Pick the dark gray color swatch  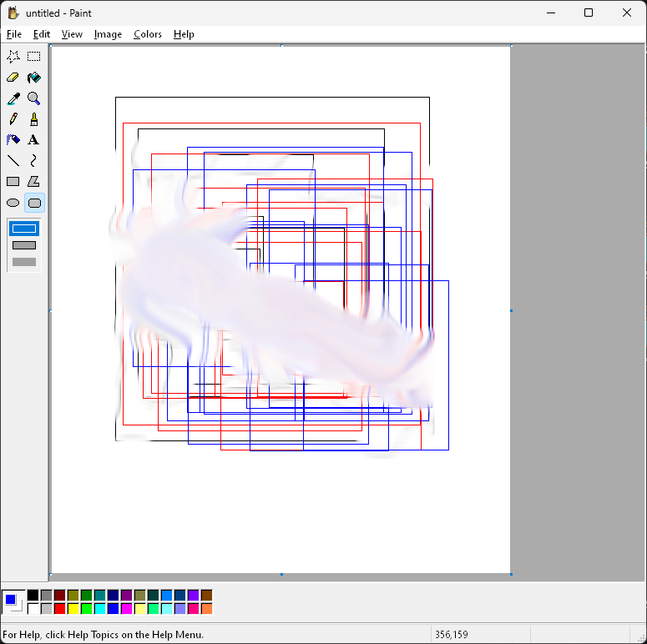[47, 595]
